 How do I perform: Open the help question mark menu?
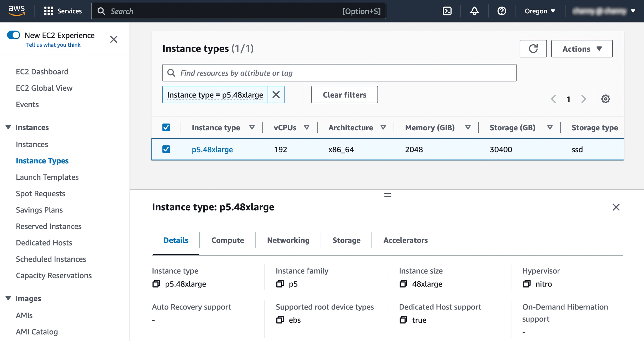pyautogui.click(x=502, y=11)
